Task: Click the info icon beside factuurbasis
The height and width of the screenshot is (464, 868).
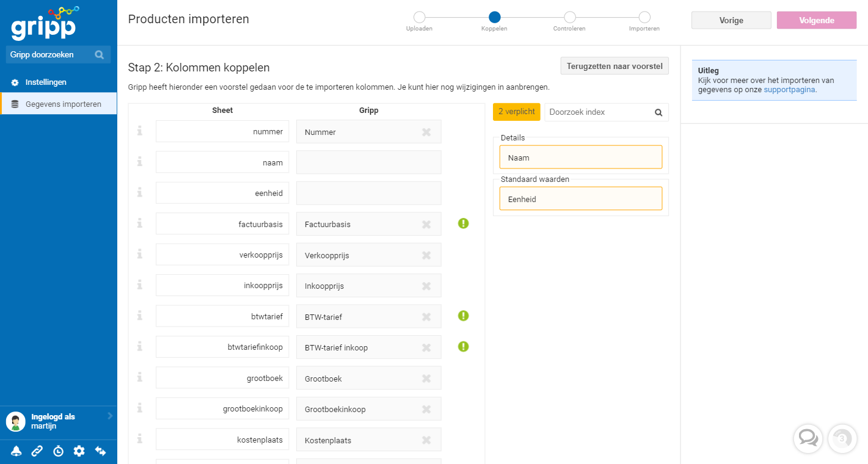Action: 140,223
